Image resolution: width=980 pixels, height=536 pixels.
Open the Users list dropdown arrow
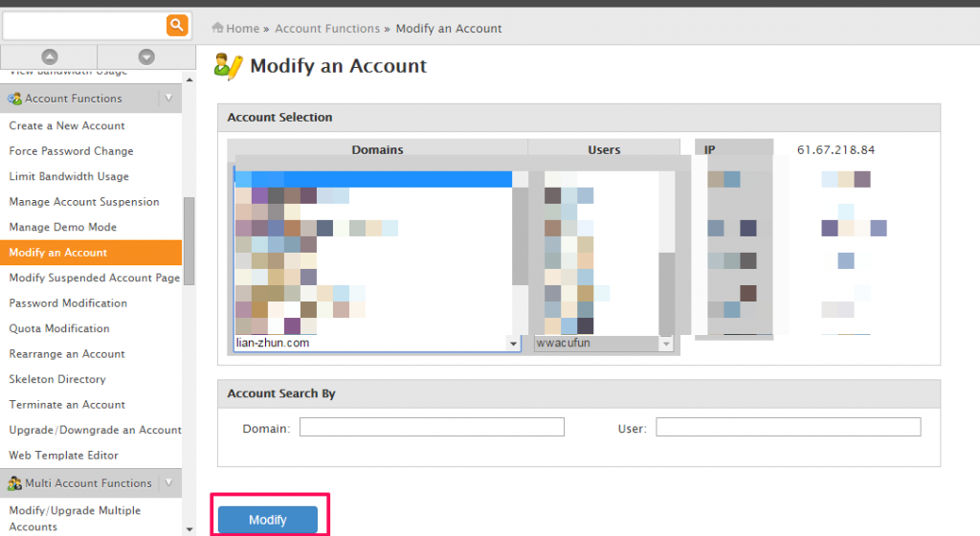click(666, 344)
